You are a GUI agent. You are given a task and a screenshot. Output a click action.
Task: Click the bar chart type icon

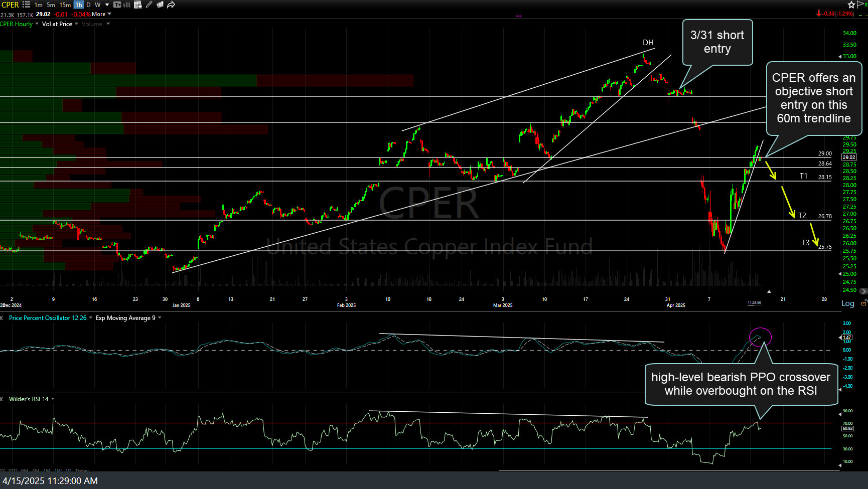[127, 5]
